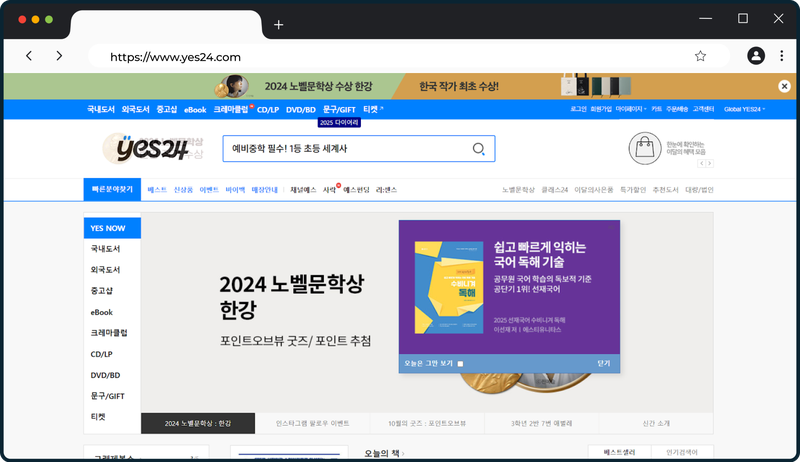Open DVD/BD in the top blue menu
This screenshot has width=800, height=462.
coord(301,110)
